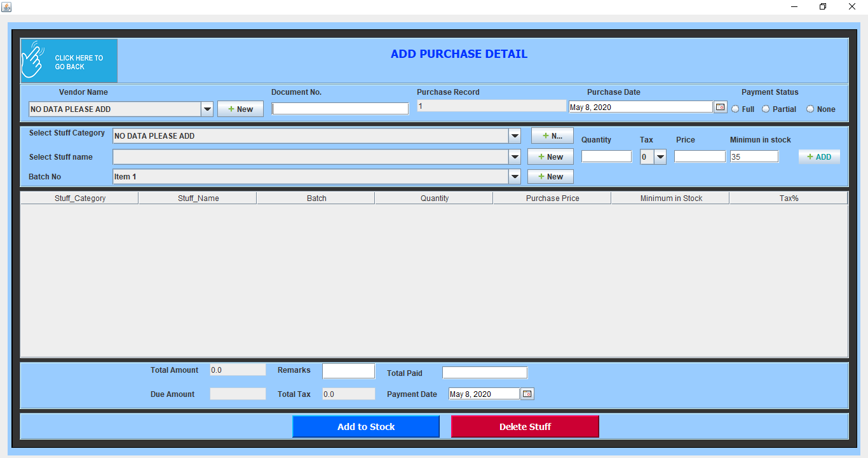Click the Java application icon in title bar
This screenshot has width=868, height=458.
coord(6,7)
